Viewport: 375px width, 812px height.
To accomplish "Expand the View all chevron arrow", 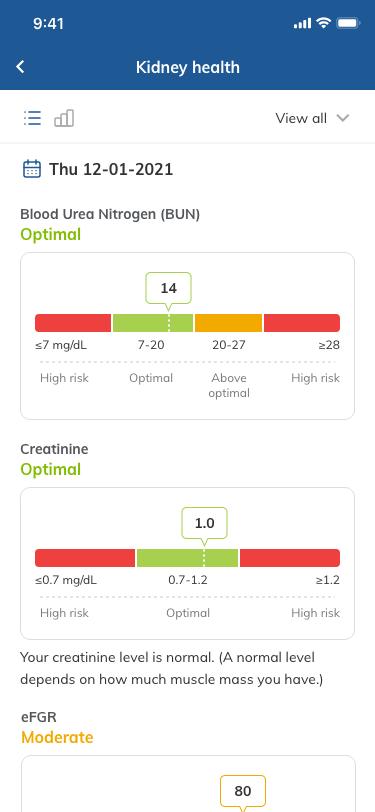I will point(343,118).
